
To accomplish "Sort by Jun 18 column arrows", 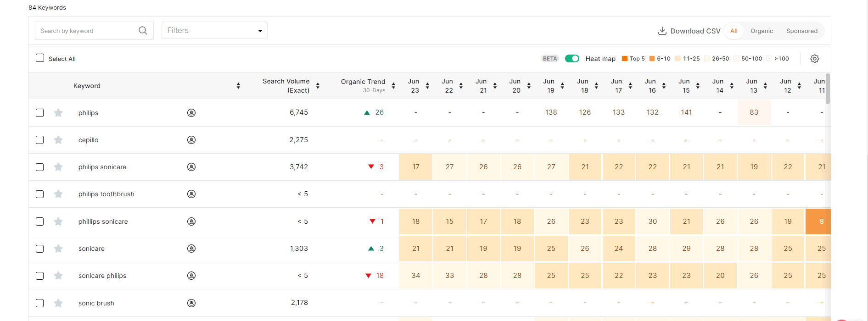I will (x=596, y=86).
